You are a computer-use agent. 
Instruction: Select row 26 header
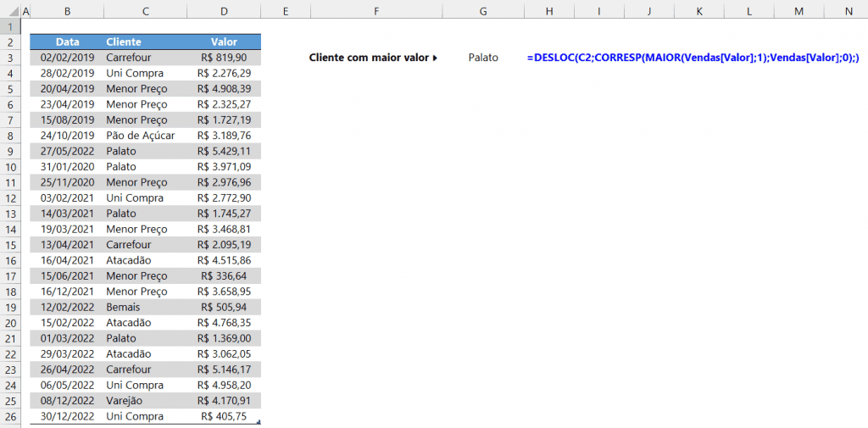coord(9,416)
